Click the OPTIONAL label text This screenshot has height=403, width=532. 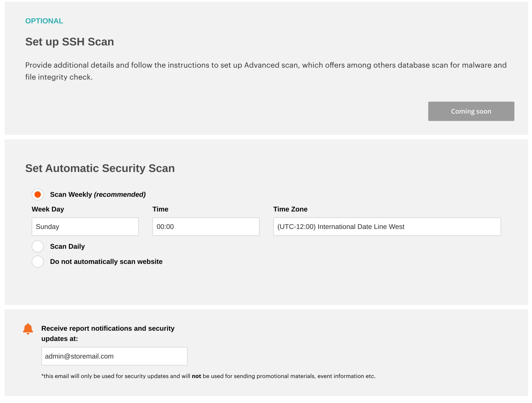(44, 21)
